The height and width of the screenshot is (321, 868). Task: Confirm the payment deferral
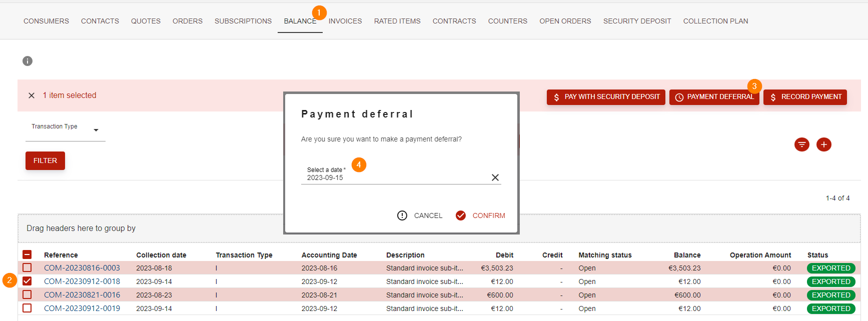(481, 215)
